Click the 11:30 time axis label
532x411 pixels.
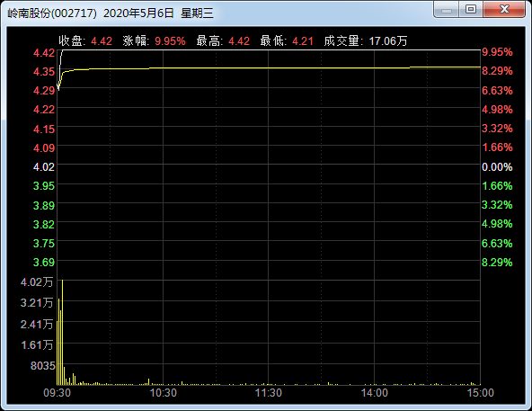point(269,393)
